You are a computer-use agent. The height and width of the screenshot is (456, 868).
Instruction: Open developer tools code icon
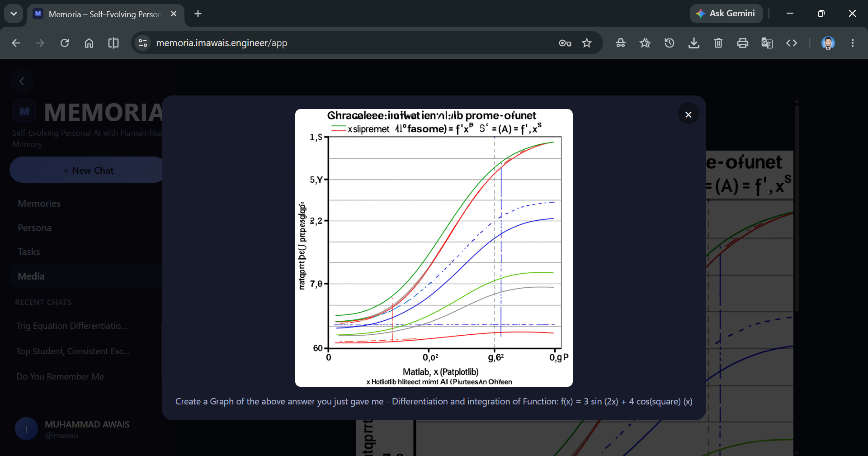(792, 43)
